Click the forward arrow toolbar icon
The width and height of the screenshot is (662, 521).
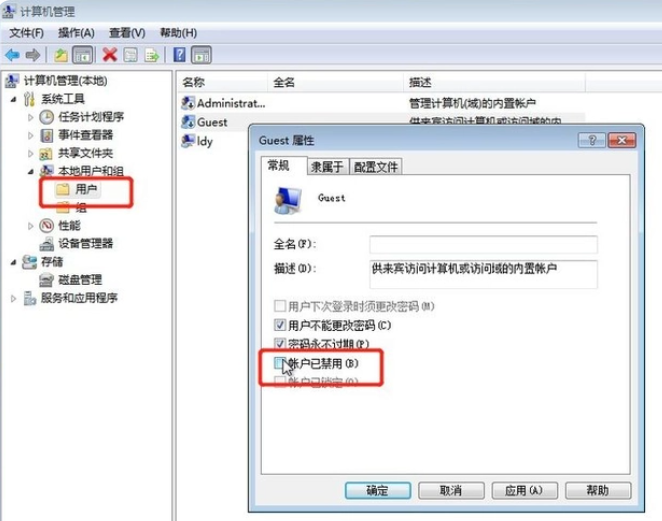[33, 55]
